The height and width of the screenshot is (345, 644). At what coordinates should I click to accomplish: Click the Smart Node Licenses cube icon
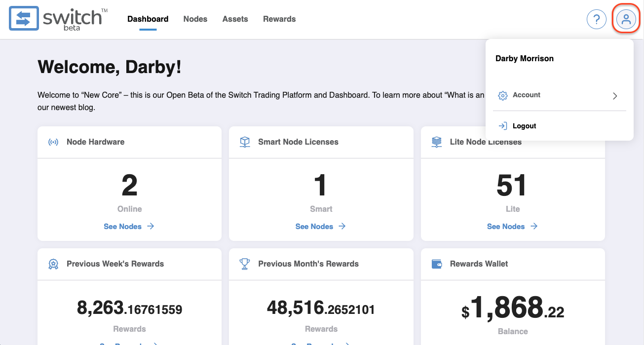click(x=245, y=142)
